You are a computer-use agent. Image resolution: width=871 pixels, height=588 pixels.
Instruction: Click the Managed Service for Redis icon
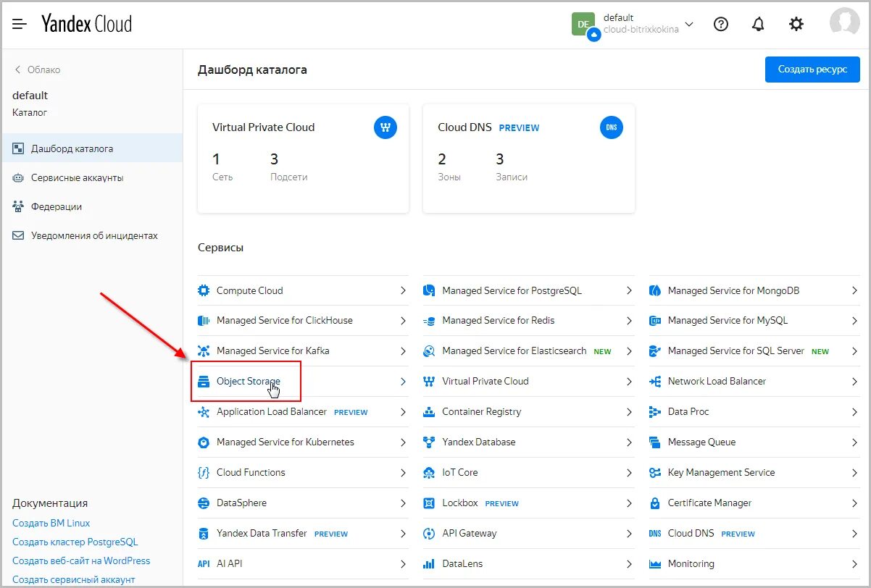(429, 320)
